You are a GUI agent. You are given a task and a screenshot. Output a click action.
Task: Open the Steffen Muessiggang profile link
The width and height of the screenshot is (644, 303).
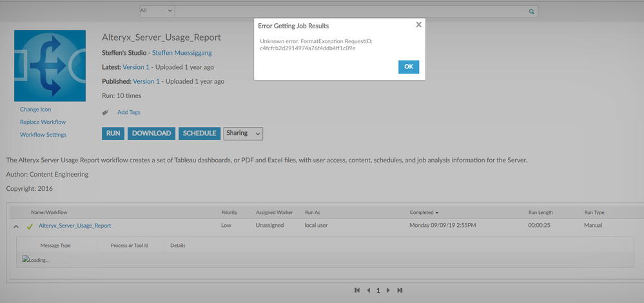[x=182, y=53]
